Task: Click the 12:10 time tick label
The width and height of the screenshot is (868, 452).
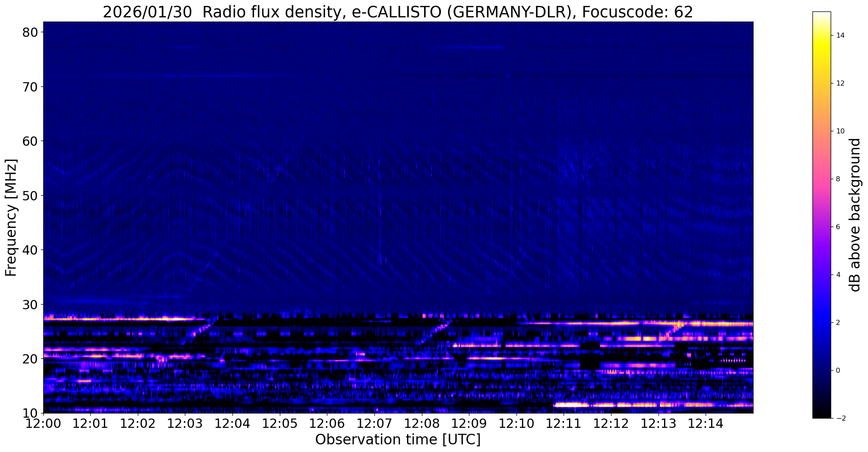Action: coord(516,424)
